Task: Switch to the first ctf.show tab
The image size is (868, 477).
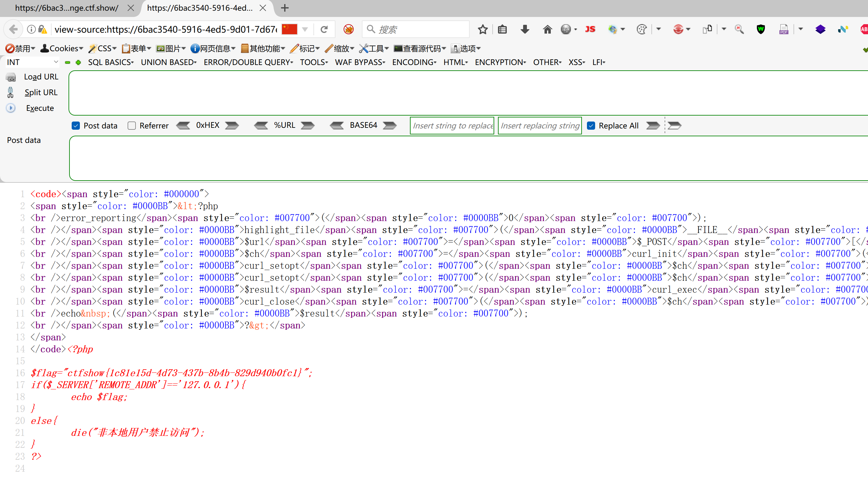Action: coord(67,8)
